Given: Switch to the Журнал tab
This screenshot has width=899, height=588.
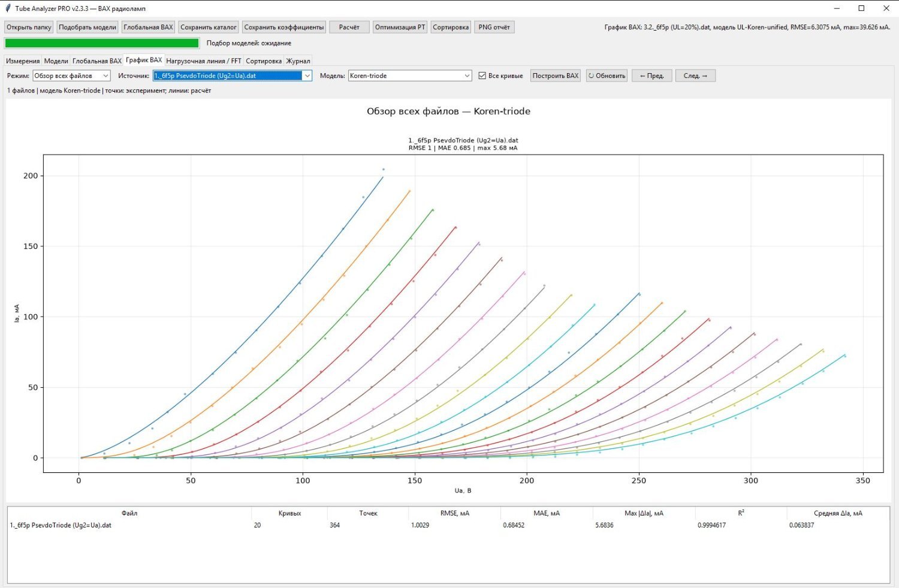Looking at the screenshot, I should point(298,61).
